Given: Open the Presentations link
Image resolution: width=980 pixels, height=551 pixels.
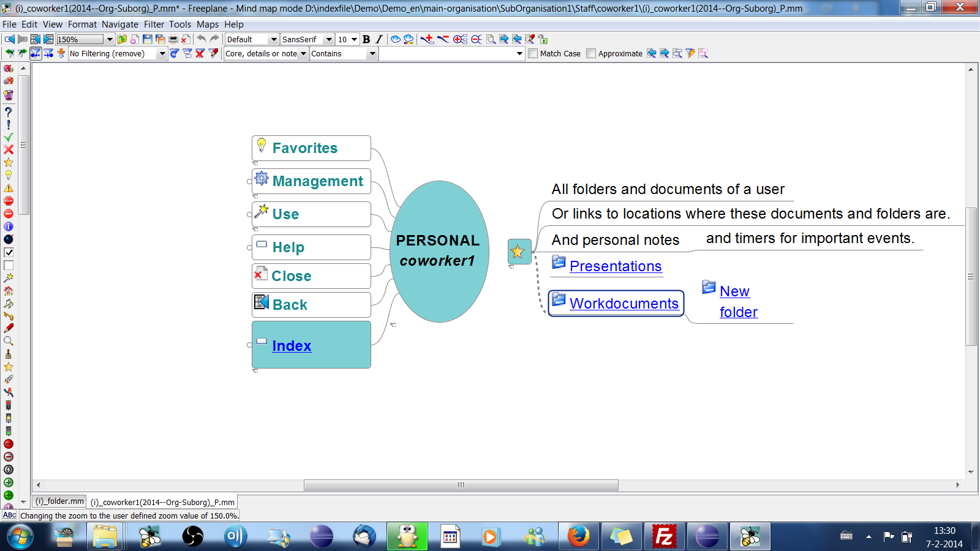Looking at the screenshot, I should [615, 266].
